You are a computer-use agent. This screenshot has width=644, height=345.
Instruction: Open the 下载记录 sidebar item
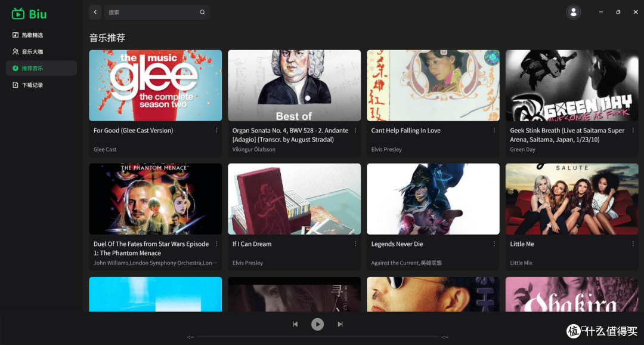[41, 85]
